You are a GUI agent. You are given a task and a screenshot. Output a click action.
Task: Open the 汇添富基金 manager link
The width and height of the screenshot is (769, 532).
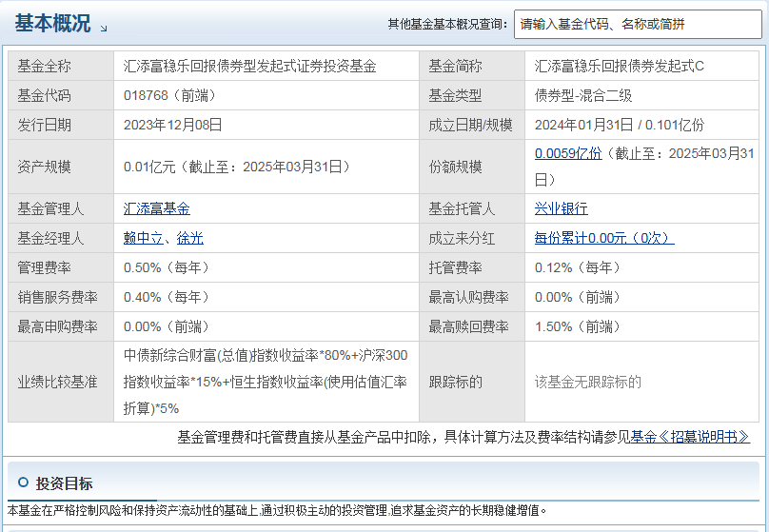point(156,208)
